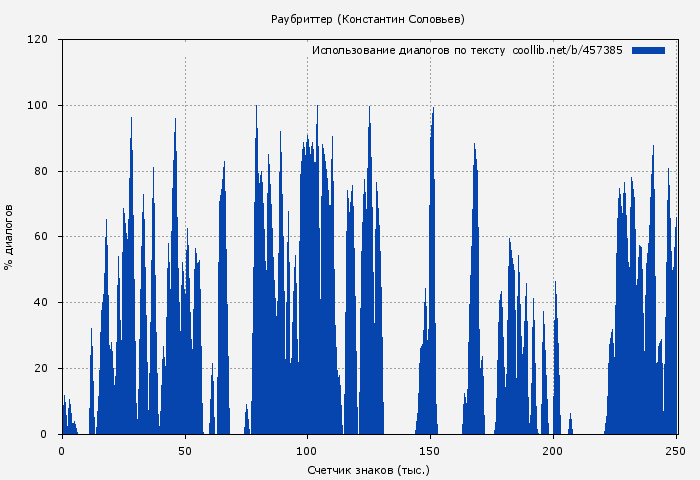Click the y-axis label "% диалогов"
Screen dimensions: 700x480
[x=9, y=237]
